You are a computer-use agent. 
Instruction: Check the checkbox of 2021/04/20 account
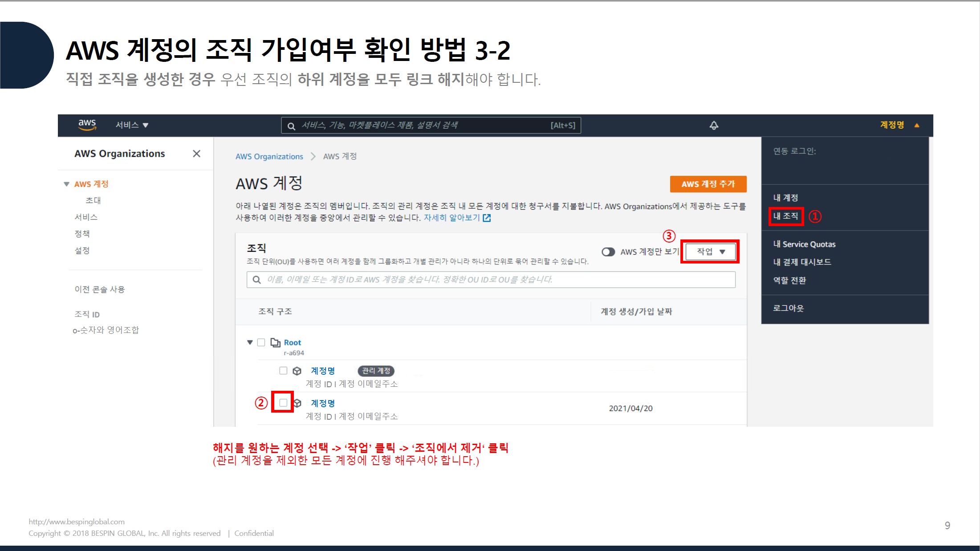pos(283,403)
